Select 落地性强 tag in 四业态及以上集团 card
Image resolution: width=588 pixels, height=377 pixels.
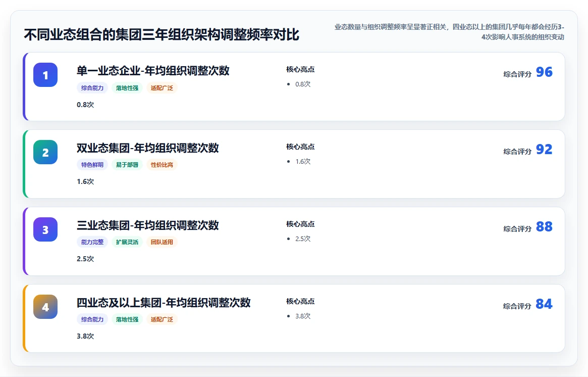pyautogui.click(x=127, y=319)
